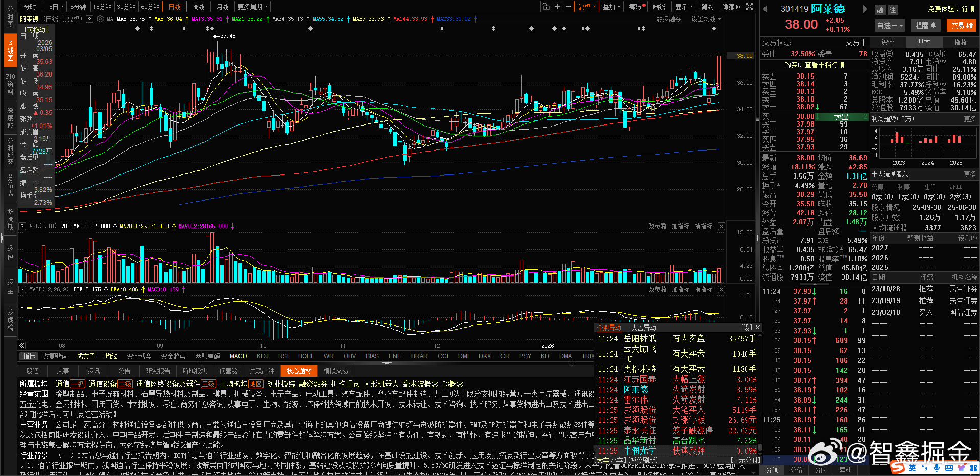Click the 提醒 alert button
Viewport: 980px width, 476px height.
click(x=926, y=25)
